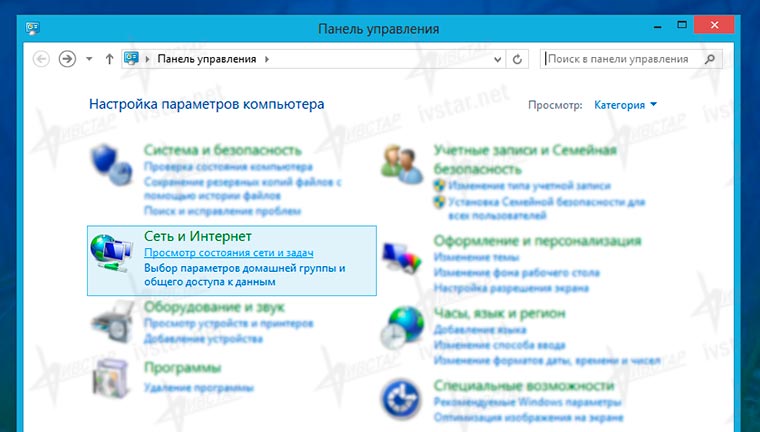Click the Специальные возможности accessibility icon
Image resolution: width=760 pixels, height=432 pixels.
(401, 400)
